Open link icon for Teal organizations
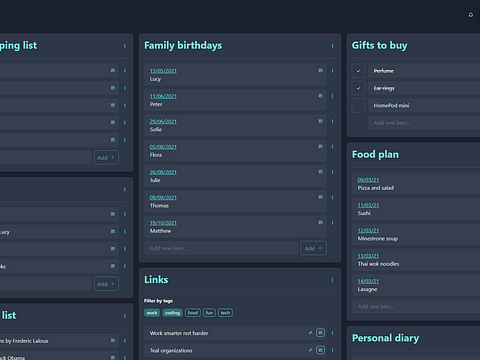The image size is (480, 360). (x=310, y=350)
